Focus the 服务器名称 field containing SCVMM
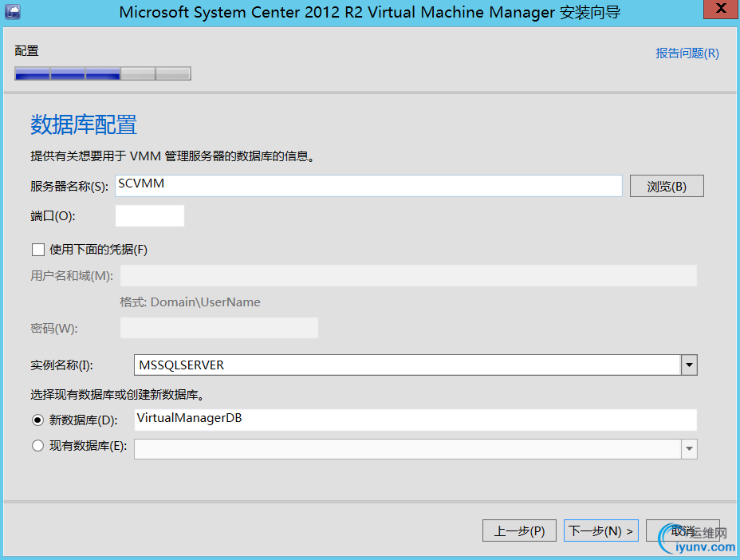 pos(368,186)
